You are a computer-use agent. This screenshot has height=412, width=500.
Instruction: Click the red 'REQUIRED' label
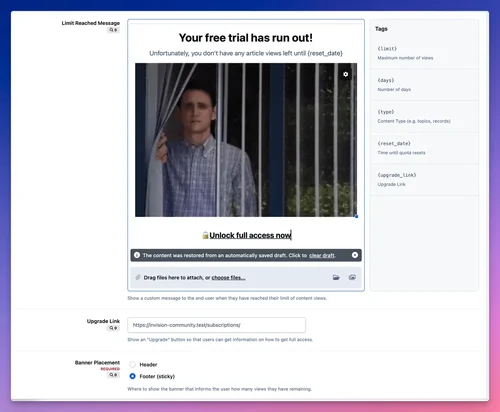(110, 369)
